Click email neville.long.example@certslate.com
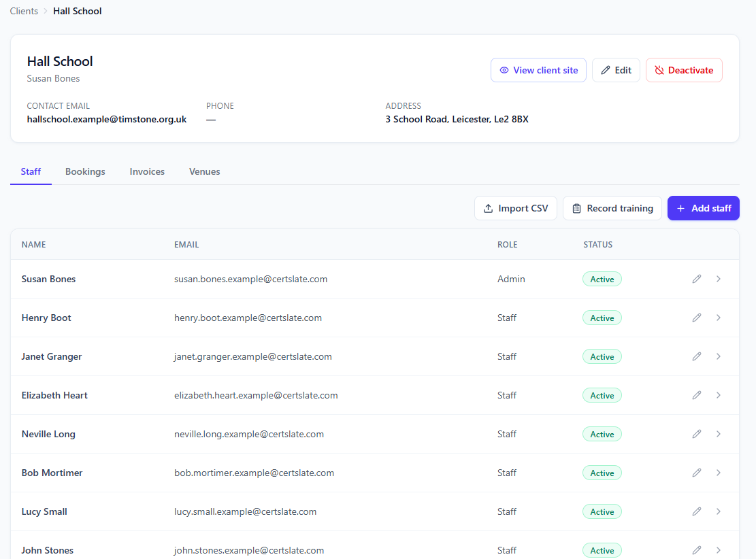The image size is (756, 559). [249, 434]
